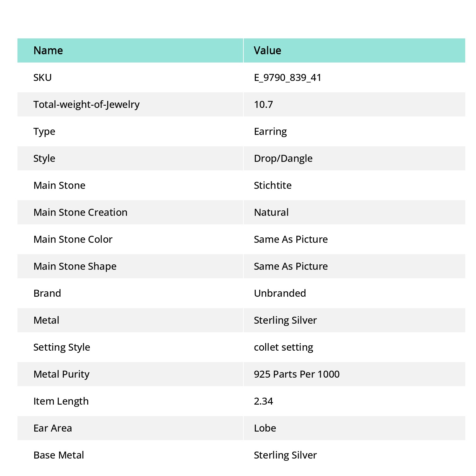Click the Main Stone Shape label
Screen dimensions: 476x476
pos(75,266)
